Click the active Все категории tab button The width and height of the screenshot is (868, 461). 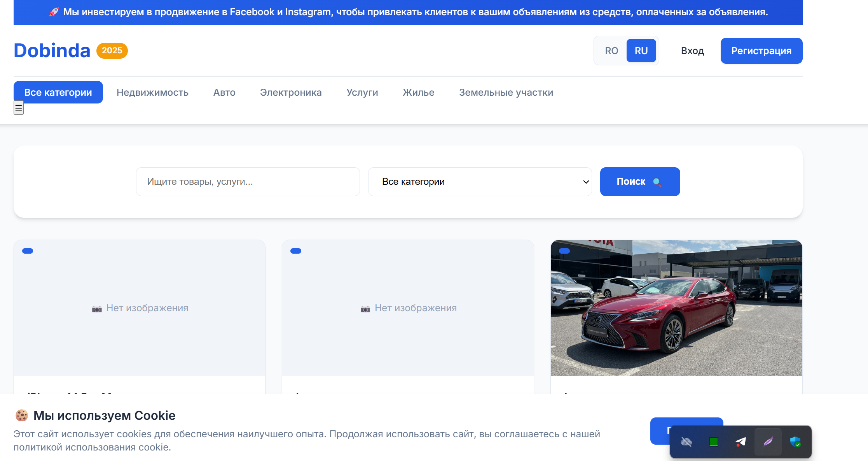point(58,92)
